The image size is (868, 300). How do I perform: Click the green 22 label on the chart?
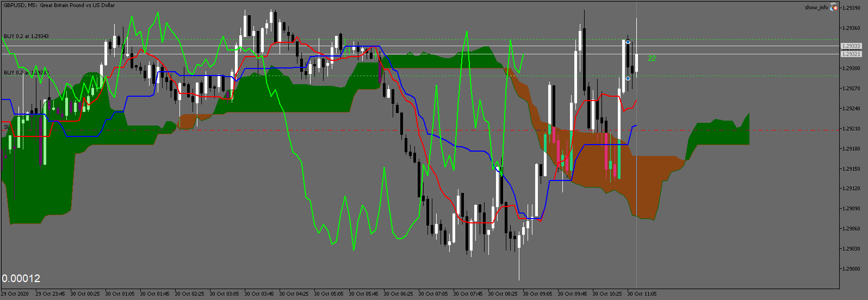click(652, 58)
